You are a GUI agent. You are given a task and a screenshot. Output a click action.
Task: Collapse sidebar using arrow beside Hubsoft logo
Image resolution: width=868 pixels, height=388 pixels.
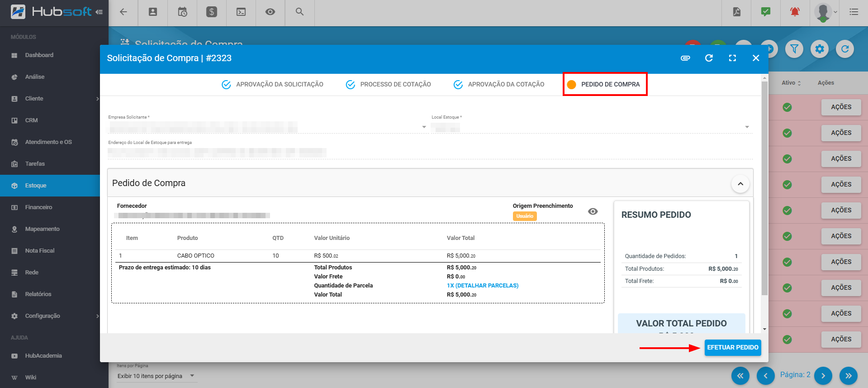pyautogui.click(x=99, y=12)
